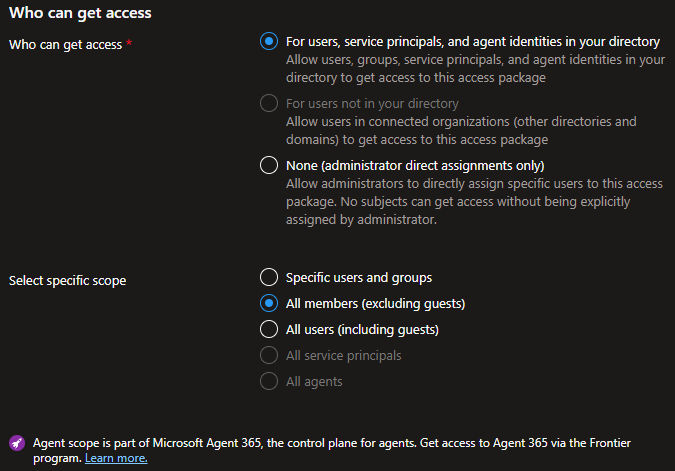Click the 'All users (including guests)' label
The image size is (675, 471).
click(x=362, y=330)
